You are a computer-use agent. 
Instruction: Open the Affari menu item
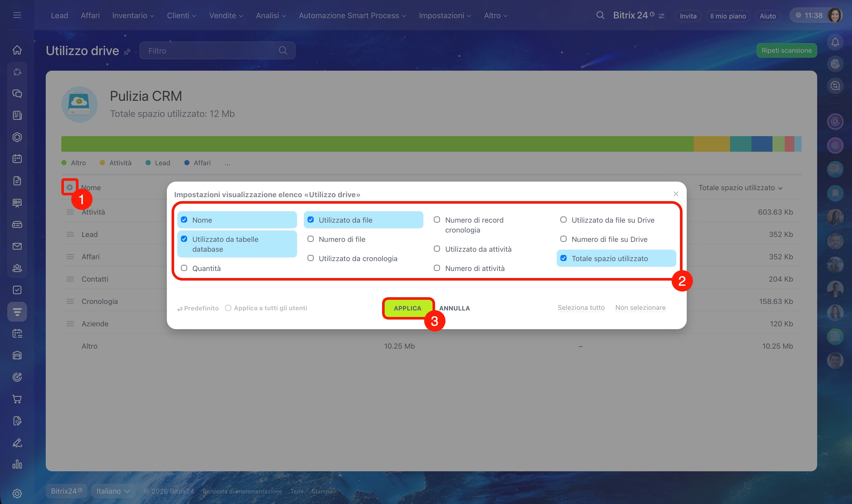point(90,16)
